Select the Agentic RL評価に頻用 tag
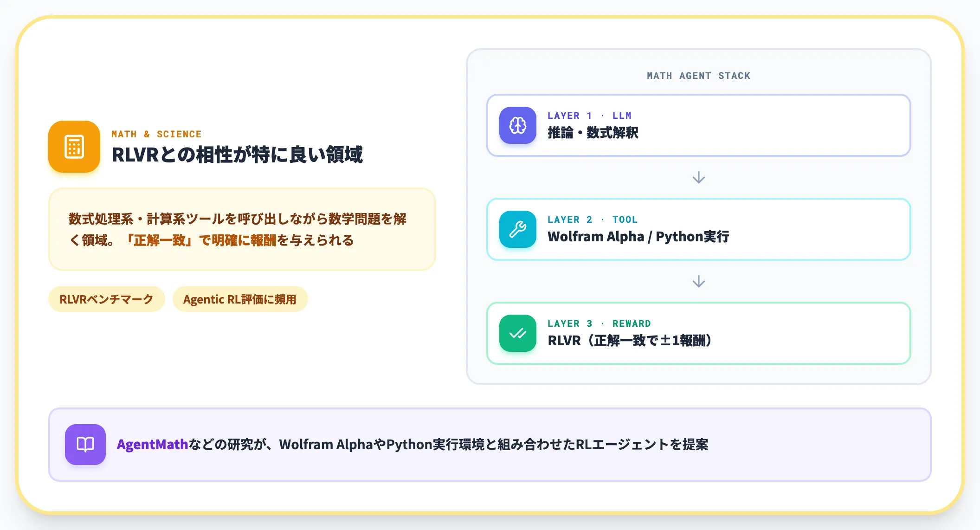 [240, 299]
